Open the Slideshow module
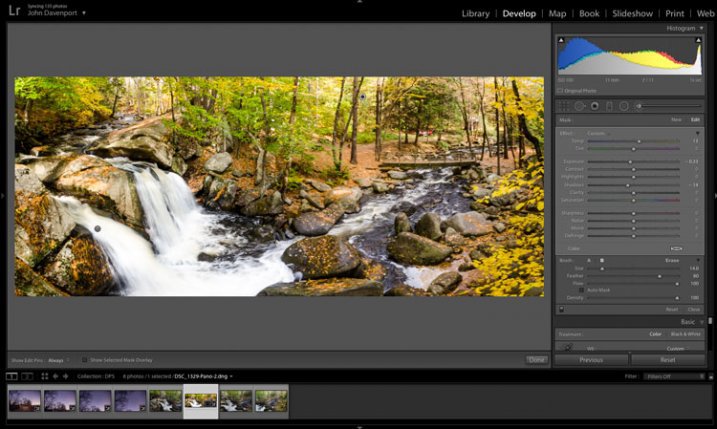 coord(632,14)
